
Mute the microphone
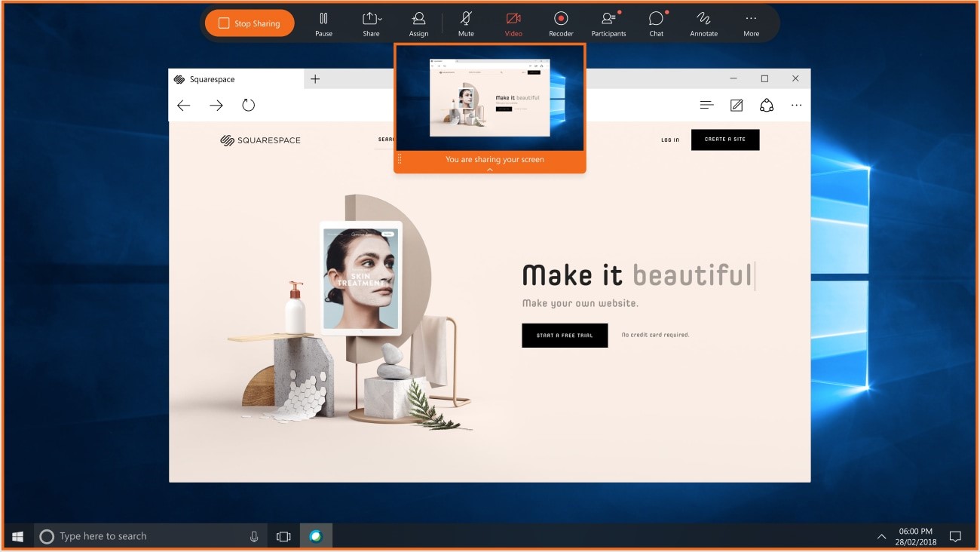tap(466, 23)
